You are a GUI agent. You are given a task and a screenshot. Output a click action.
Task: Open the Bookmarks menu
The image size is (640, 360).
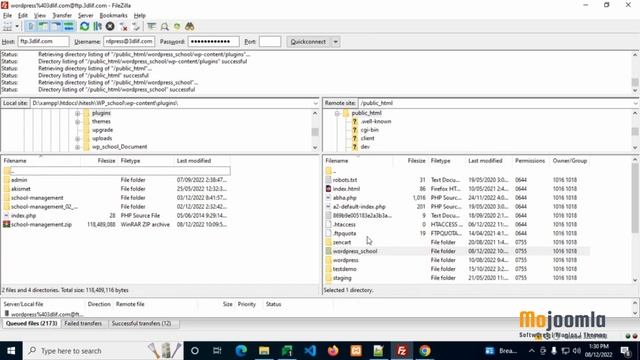(113, 15)
